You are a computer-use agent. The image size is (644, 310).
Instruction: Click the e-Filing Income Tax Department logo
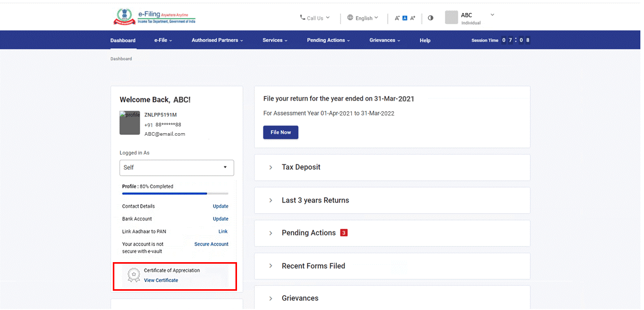(154, 17)
